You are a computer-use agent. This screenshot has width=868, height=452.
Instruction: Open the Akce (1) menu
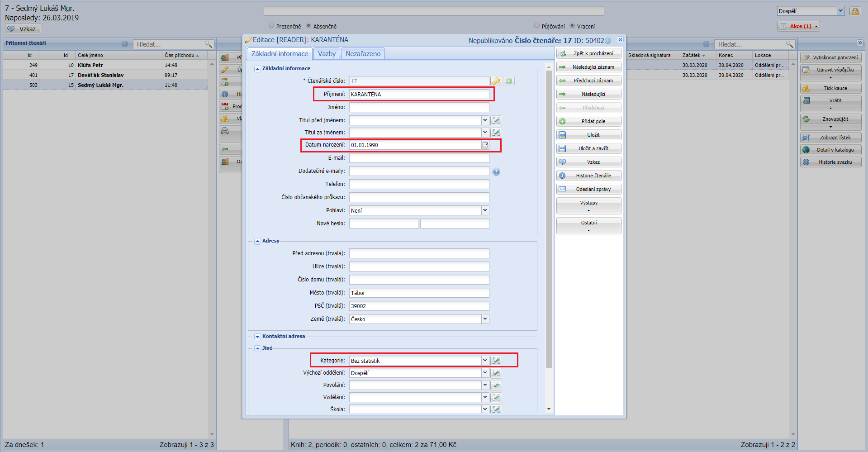[799, 26]
